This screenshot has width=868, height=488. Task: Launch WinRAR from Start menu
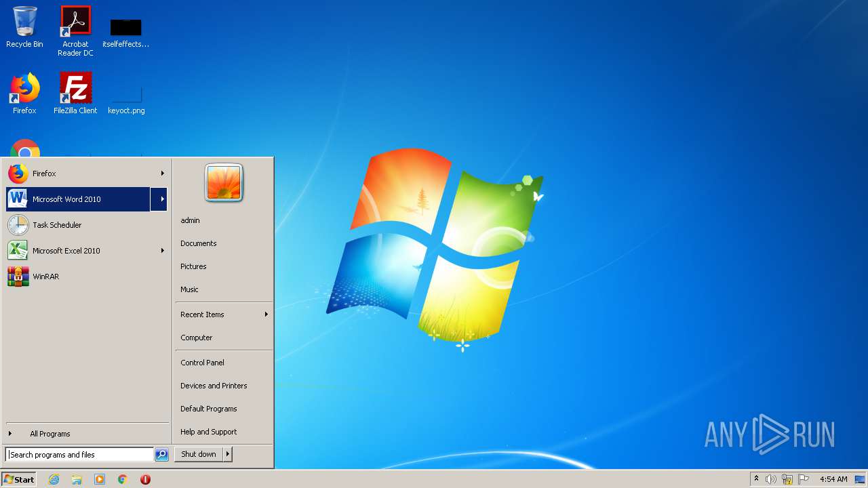86,277
